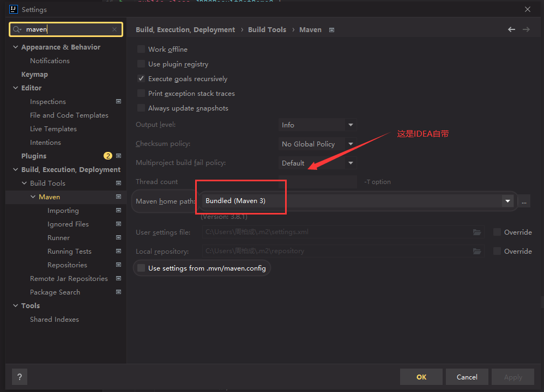
Task: Browse folder for User settings file
Action: pos(477,232)
